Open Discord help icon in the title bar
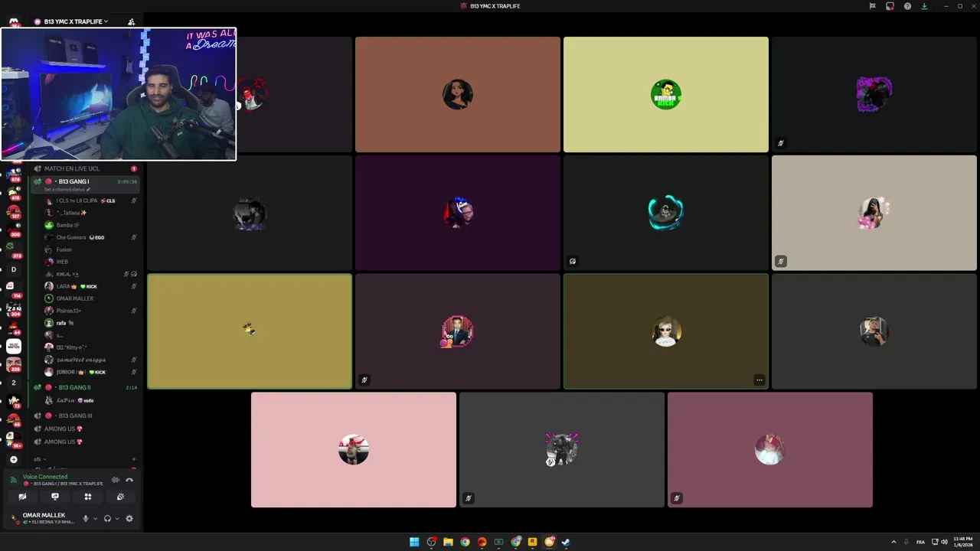980x551 pixels. pyautogui.click(x=907, y=6)
